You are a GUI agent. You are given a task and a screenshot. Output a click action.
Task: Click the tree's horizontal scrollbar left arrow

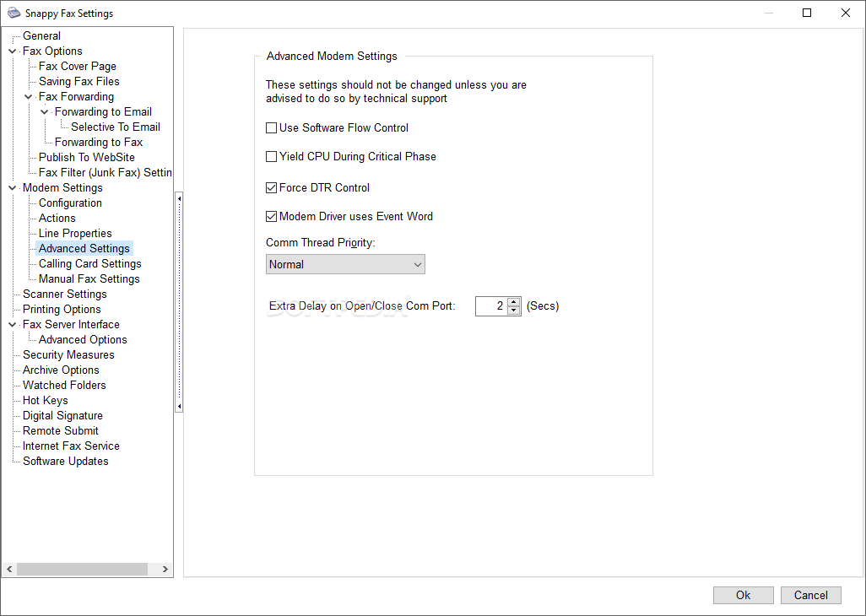click(8, 569)
